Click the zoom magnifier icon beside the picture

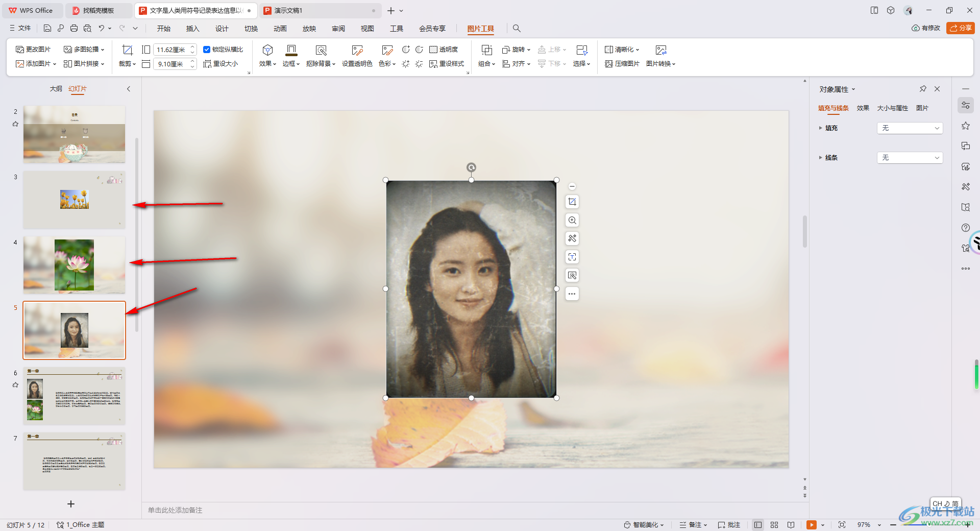tap(572, 221)
